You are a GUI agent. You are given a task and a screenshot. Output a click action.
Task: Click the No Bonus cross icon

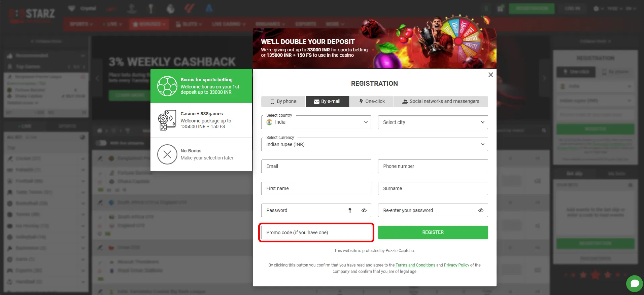[167, 154]
